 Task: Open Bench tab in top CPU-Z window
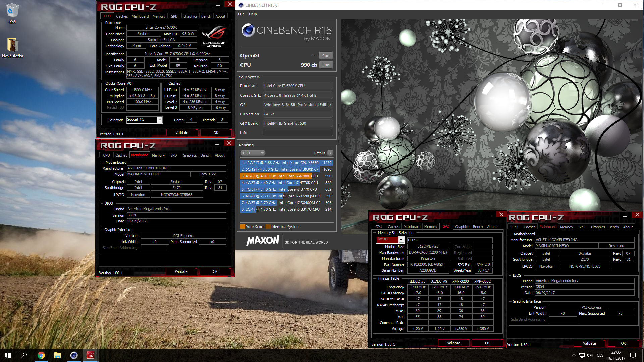[206, 16]
